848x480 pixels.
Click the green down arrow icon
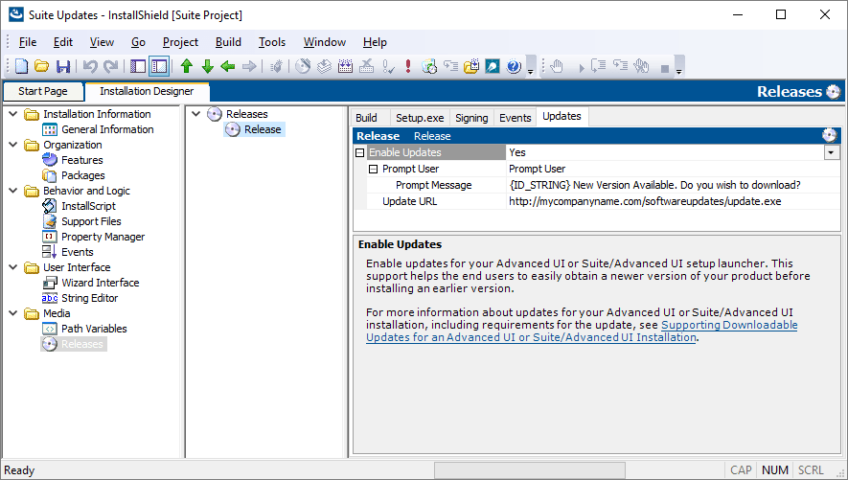[x=207, y=67]
